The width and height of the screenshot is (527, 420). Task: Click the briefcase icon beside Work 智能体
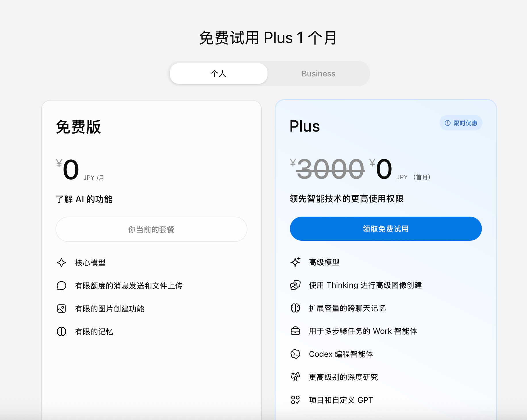pos(295,331)
